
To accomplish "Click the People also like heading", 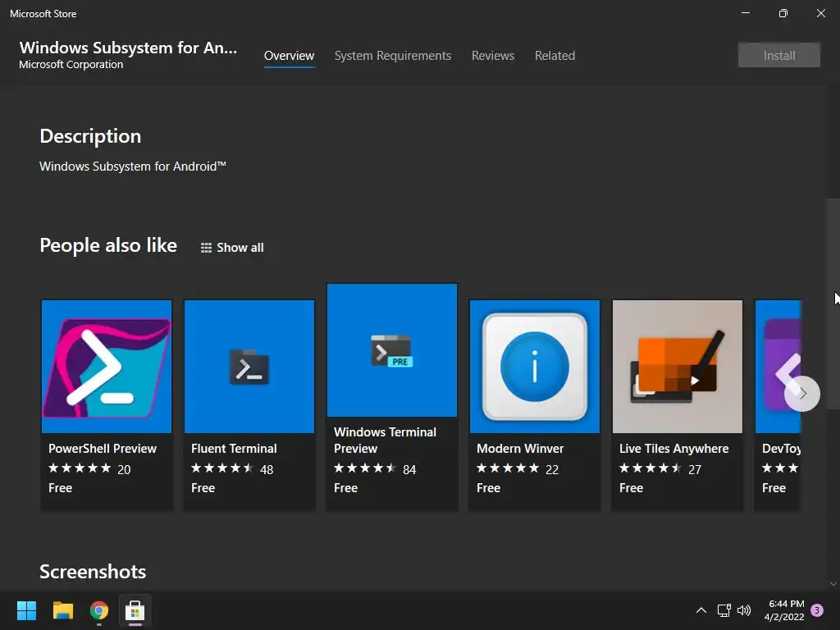I will 108,245.
